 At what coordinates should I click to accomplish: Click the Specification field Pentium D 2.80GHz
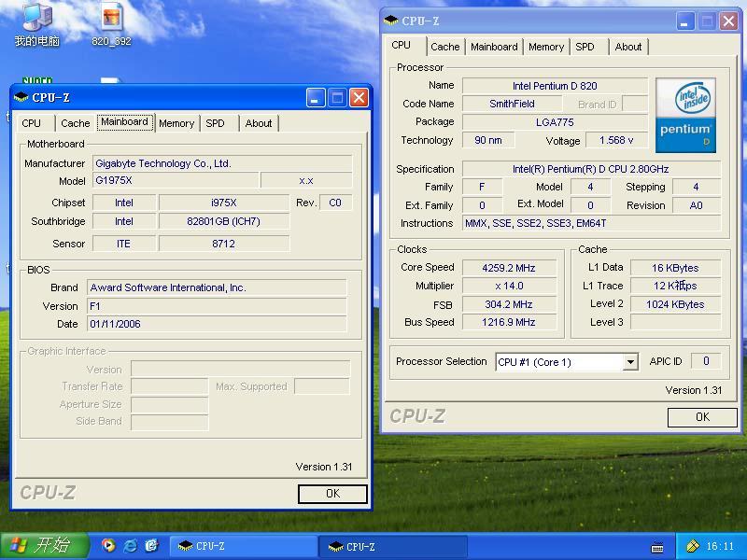(591, 169)
